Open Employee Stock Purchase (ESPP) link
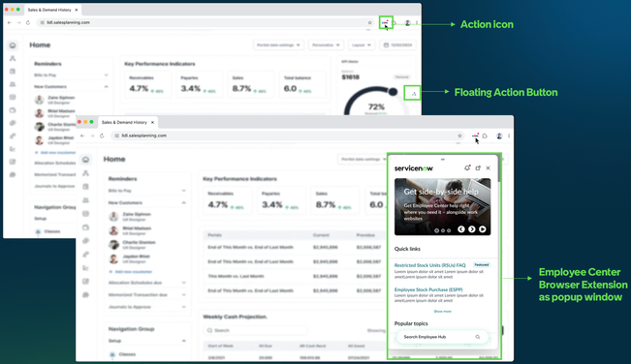 [x=428, y=289]
